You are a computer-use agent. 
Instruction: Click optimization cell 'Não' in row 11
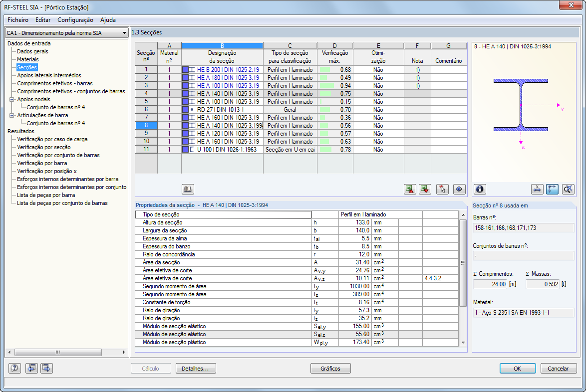(378, 150)
